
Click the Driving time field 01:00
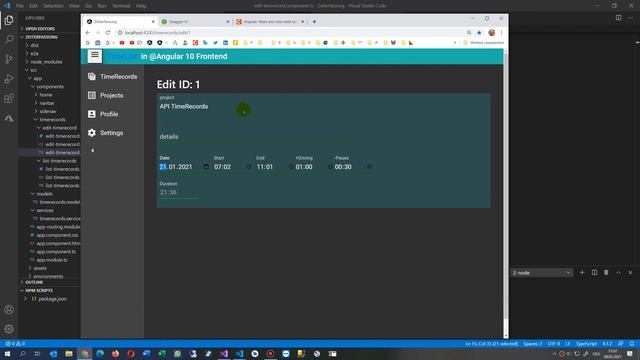[304, 167]
